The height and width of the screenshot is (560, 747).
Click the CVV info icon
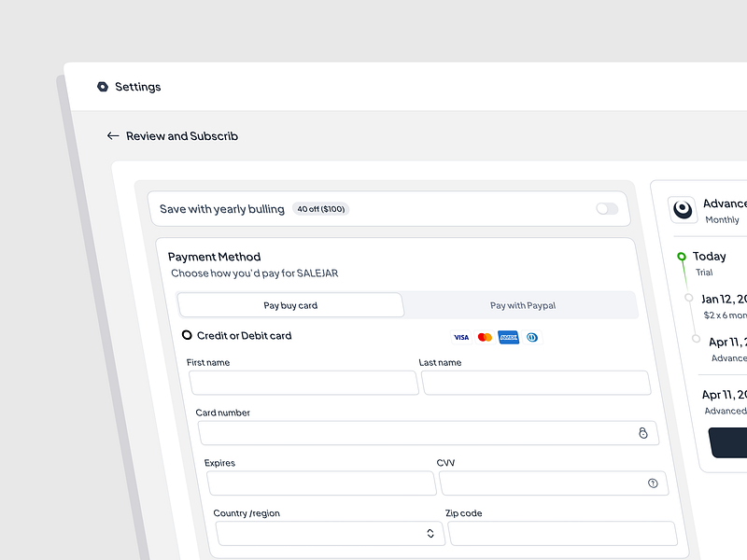click(x=653, y=483)
